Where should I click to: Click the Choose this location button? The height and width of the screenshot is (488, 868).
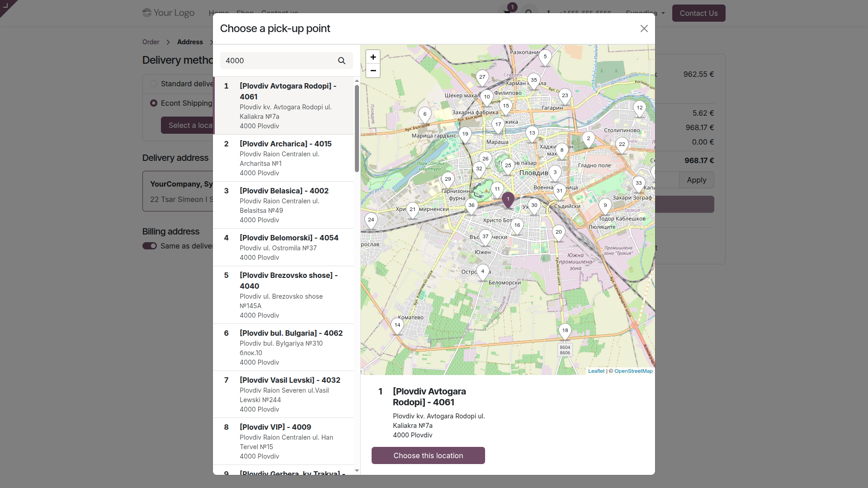428,455
